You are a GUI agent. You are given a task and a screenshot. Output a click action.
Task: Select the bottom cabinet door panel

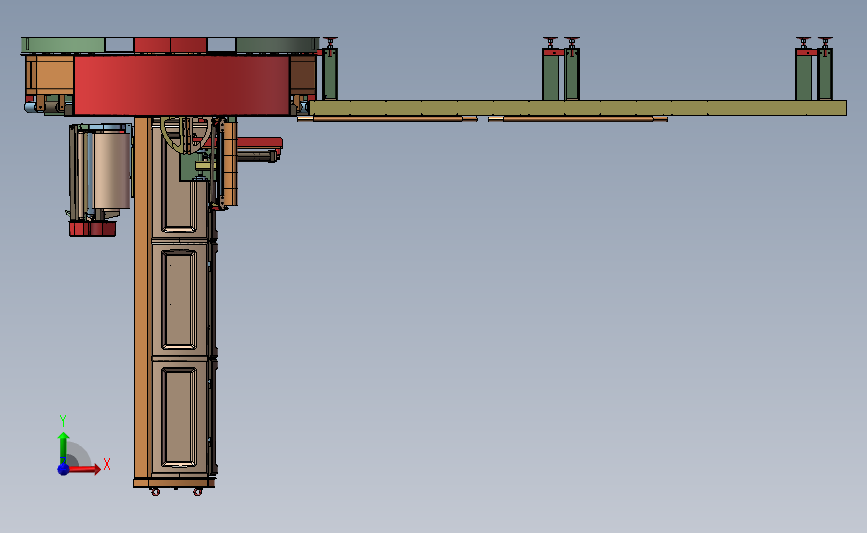pos(179,417)
